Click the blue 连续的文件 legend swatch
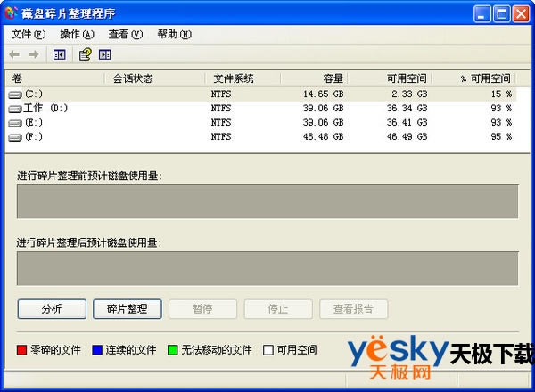Screen dimensions: 535x392 (97, 351)
